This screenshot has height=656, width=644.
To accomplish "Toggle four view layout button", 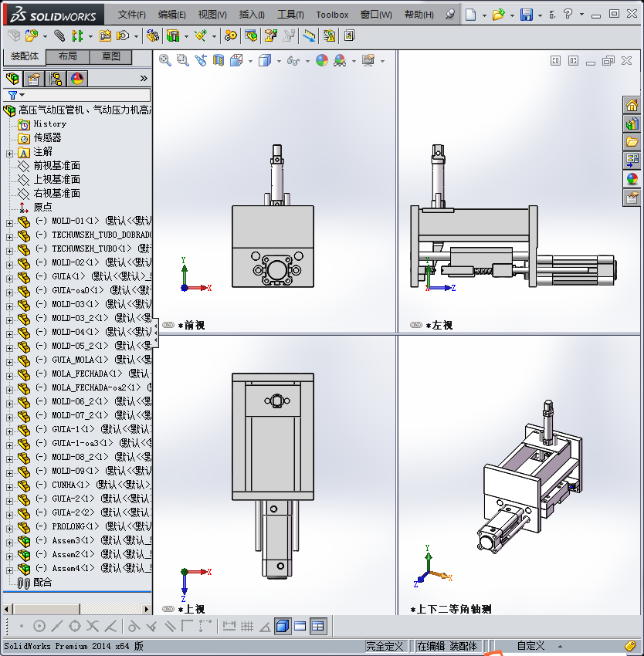I will coord(318,627).
